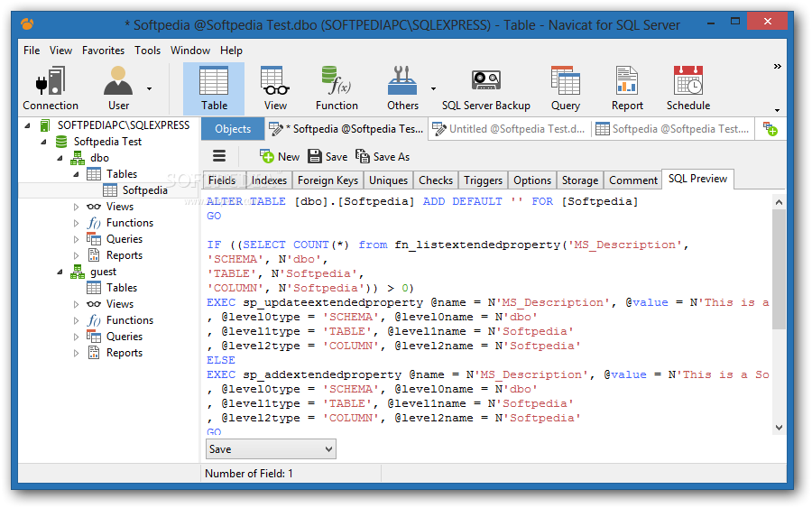
Task: Switch to the Options tab
Action: tap(532, 180)
